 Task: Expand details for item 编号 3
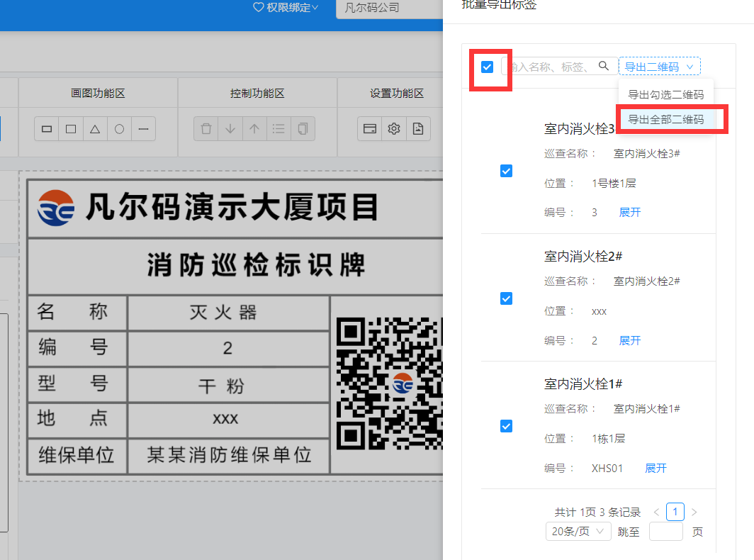[x=630, y=212]
